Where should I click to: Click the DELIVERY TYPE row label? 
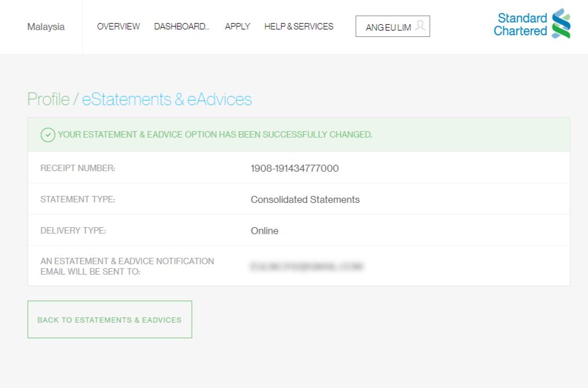[x=73, y=230]
